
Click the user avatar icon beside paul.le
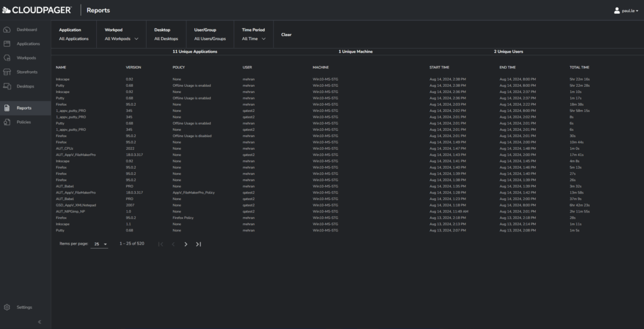pos(617,11)
